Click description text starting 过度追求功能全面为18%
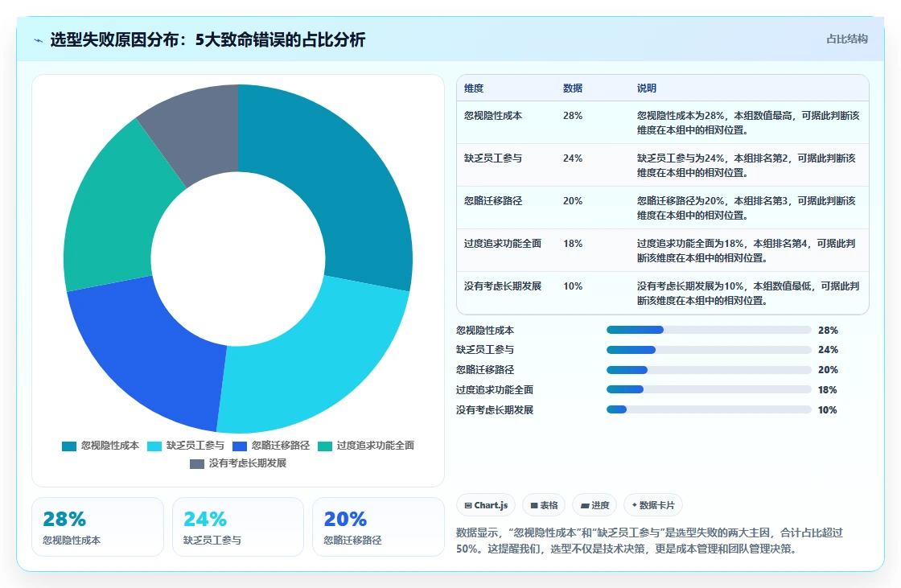The image size is (901, 588). tap(747, 250)
